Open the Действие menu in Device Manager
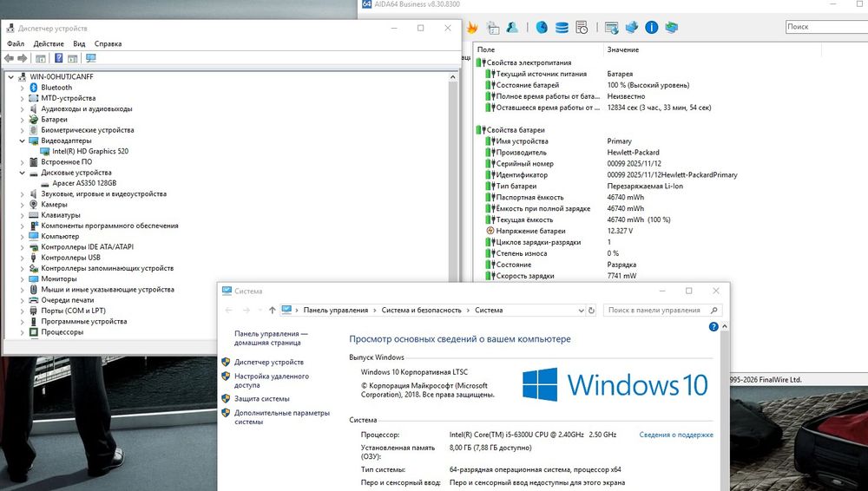This screenshot has width=868, height=491. (49, 43)
